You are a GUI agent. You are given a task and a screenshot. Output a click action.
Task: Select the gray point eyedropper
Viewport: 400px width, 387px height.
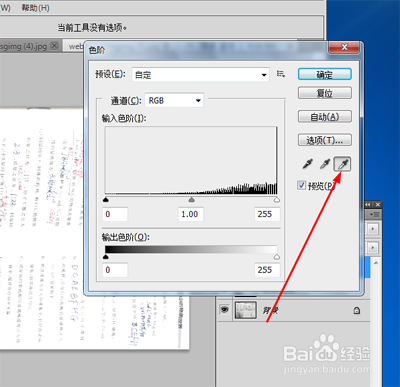tap(325, 164)
